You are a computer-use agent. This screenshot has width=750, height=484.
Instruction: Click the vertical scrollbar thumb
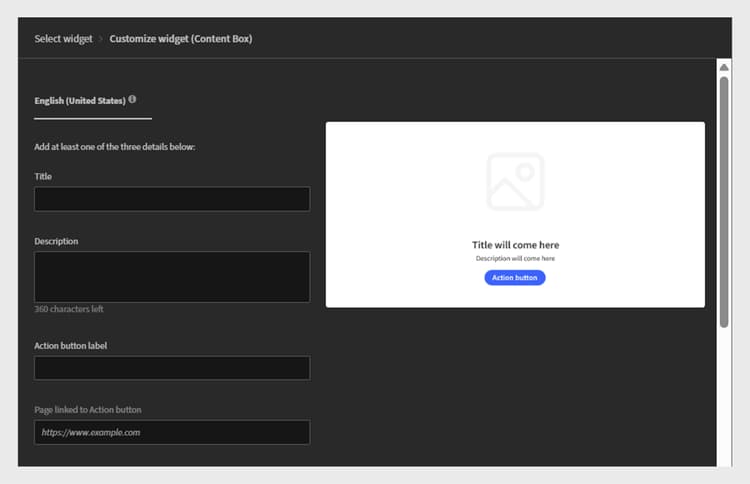[724, 202]
